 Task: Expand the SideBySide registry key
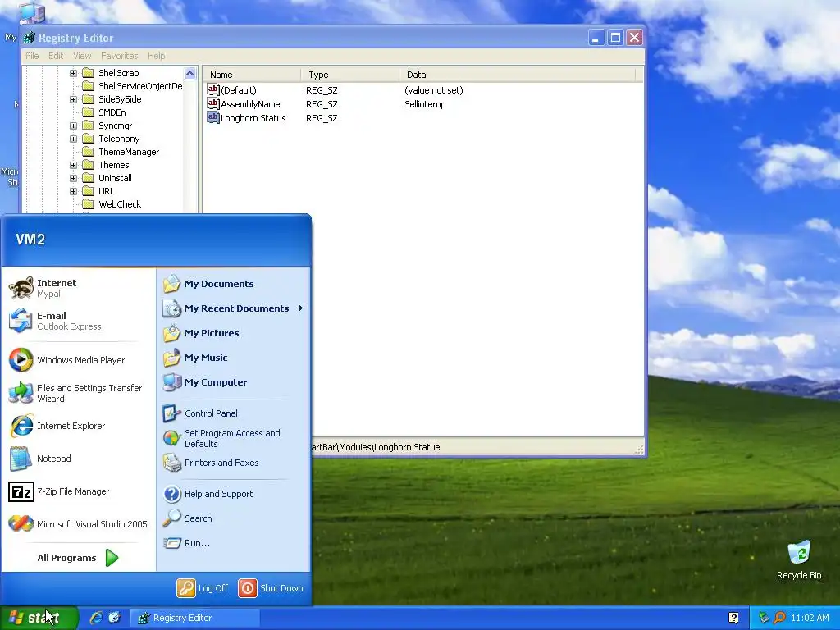coord(73,99)
